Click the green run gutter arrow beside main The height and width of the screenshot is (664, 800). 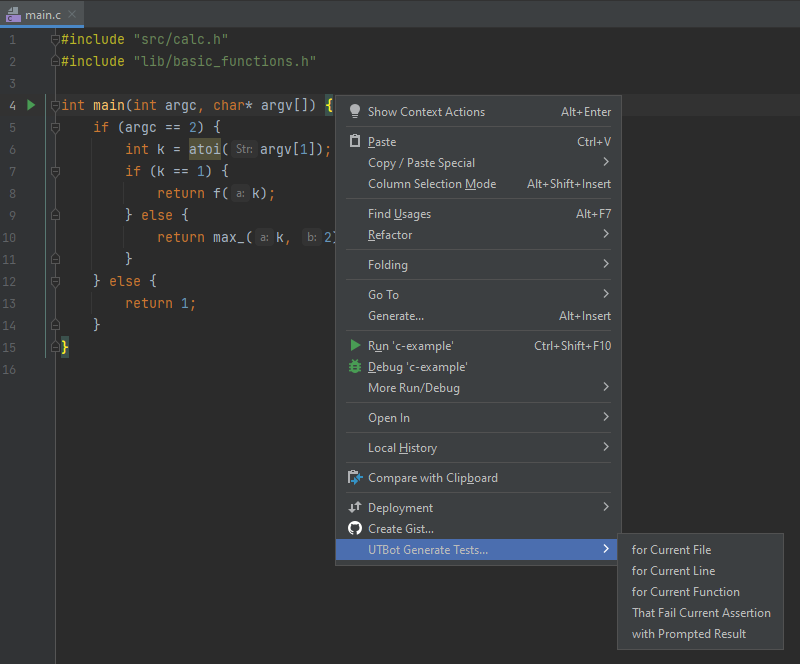pos(31,105)
